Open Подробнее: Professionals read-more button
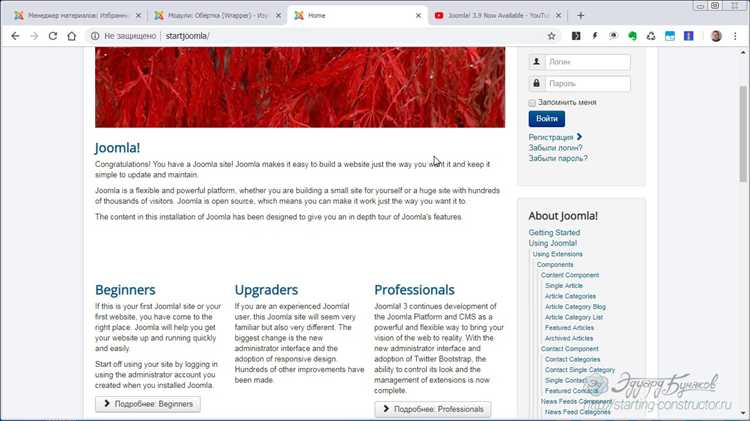The width and height of the screenshot is (750, 421). (x=432, y=409)
